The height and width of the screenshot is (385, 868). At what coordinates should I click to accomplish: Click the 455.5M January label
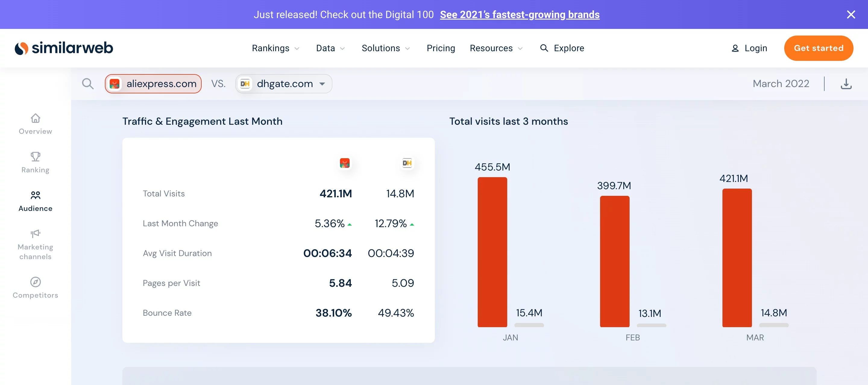pyautogui.click(x=492, y=167)
